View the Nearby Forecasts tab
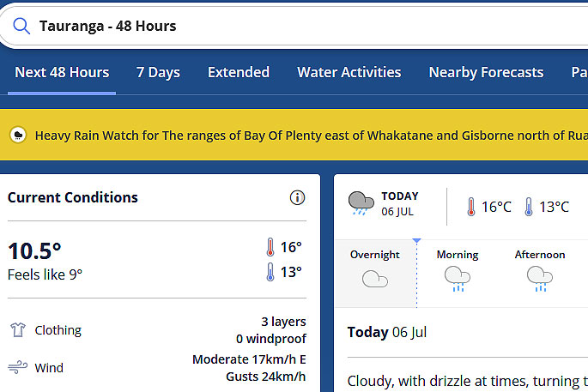Screen dimensions: 588x392 point(486,72)
